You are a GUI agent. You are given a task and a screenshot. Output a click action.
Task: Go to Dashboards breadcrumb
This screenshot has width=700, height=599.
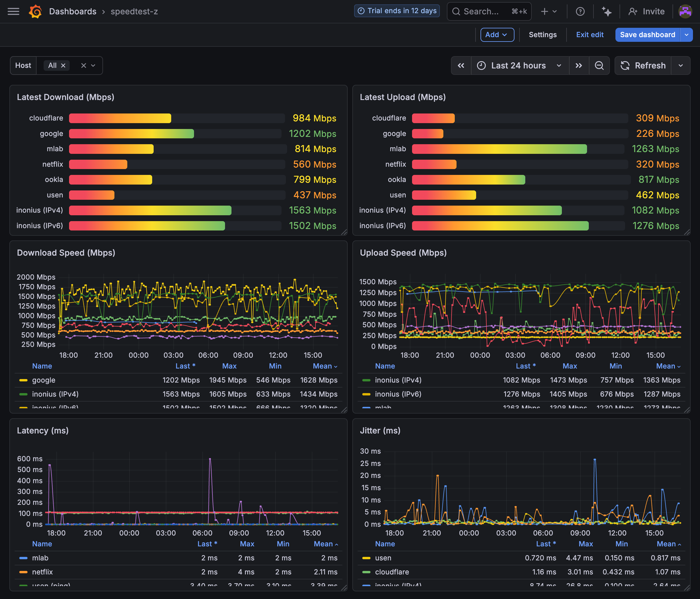tap(73, 11)
